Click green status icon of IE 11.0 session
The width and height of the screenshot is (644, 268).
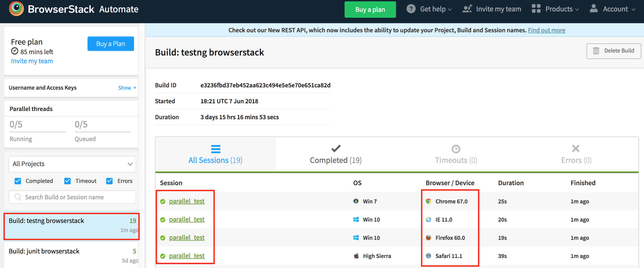point(163,220)
